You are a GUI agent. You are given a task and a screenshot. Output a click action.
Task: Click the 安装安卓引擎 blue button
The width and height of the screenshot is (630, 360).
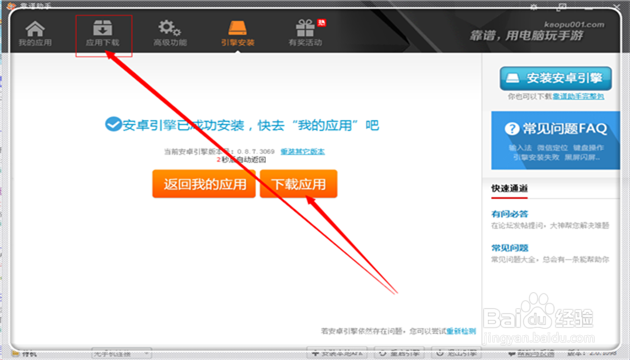pyautogui.click(x=556, y=78)
